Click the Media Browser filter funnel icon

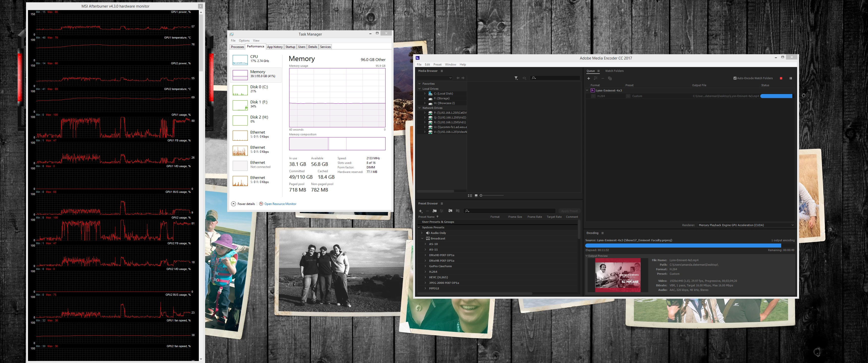(x=516, y=78)
